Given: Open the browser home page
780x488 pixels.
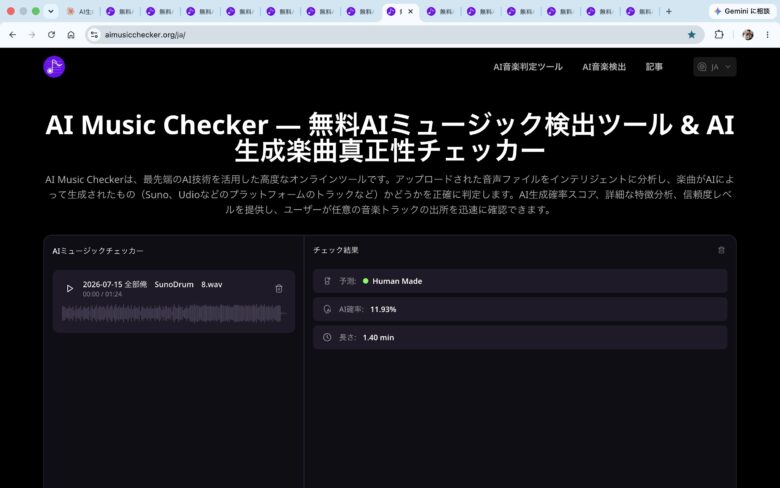Looking at the screenshot, I should [71, 35].
